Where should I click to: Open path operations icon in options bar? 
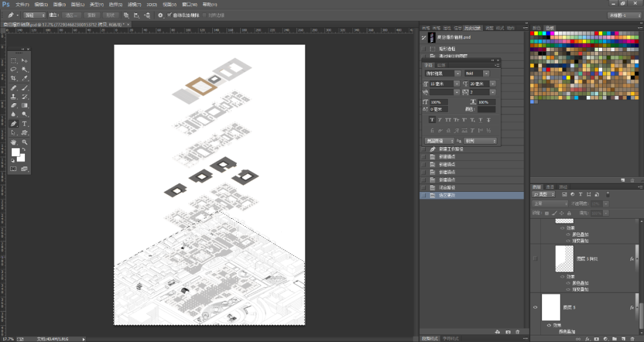pyautogui.click(x=126, y=15)
